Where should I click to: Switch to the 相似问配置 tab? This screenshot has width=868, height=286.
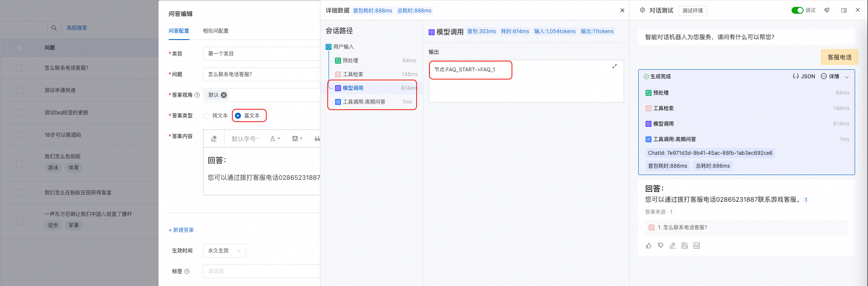(x=216, y=31)
